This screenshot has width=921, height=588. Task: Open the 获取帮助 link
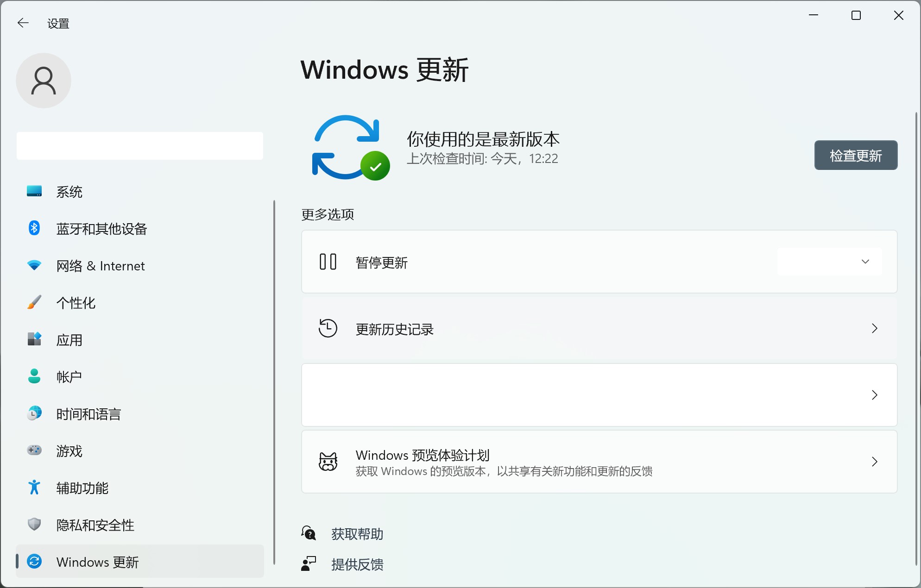click(357, 534)
